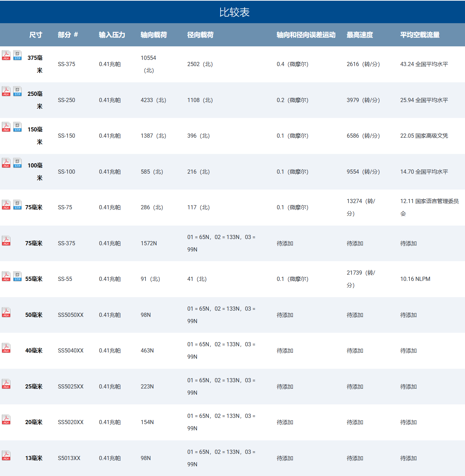Click the 55毫米 size label
This screenshot has width=465, height=476.
(34, 279)
